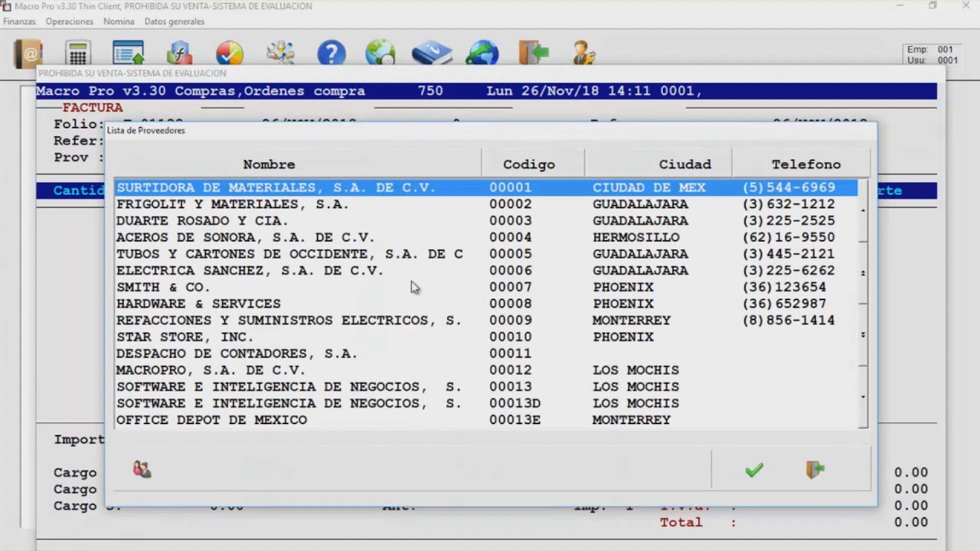Open the Finanzas menu

pyautogui.click(x=19, y=21)
